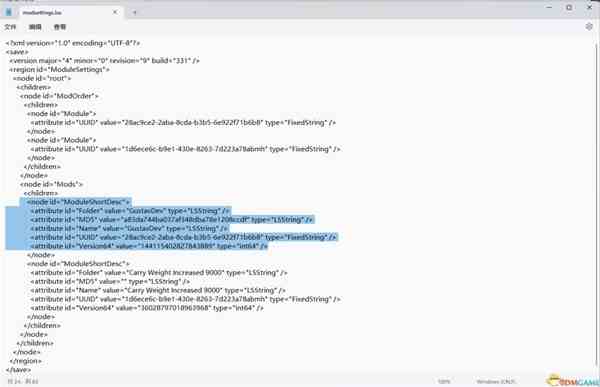The width and height of the screenshot is (600, 387).
Task: Click the Version64 line with type int64, unhighlighted
Action: (147, 308)
